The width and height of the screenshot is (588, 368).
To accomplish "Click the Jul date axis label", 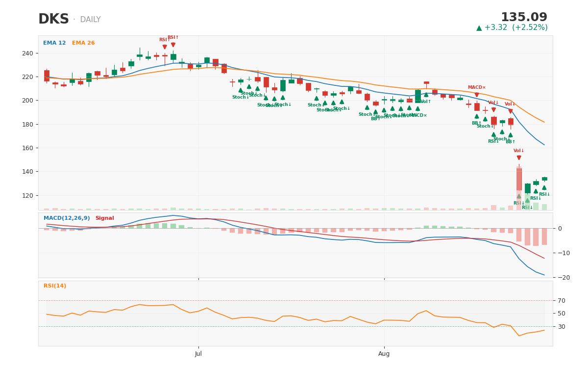I will [198, 354].
